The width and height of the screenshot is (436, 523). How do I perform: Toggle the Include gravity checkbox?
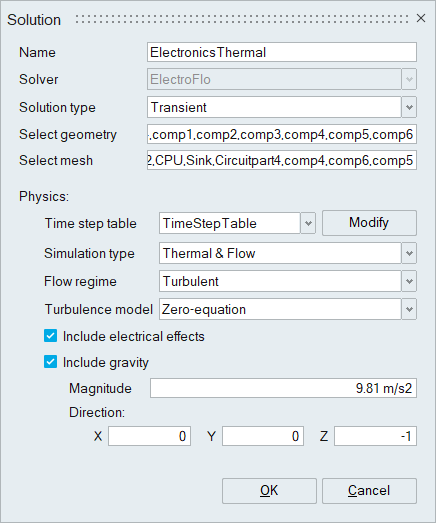point(50,362)
